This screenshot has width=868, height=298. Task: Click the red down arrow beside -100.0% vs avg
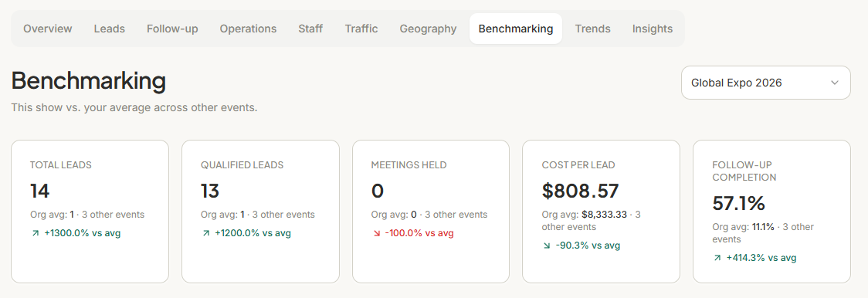click(x=376, y=233)
